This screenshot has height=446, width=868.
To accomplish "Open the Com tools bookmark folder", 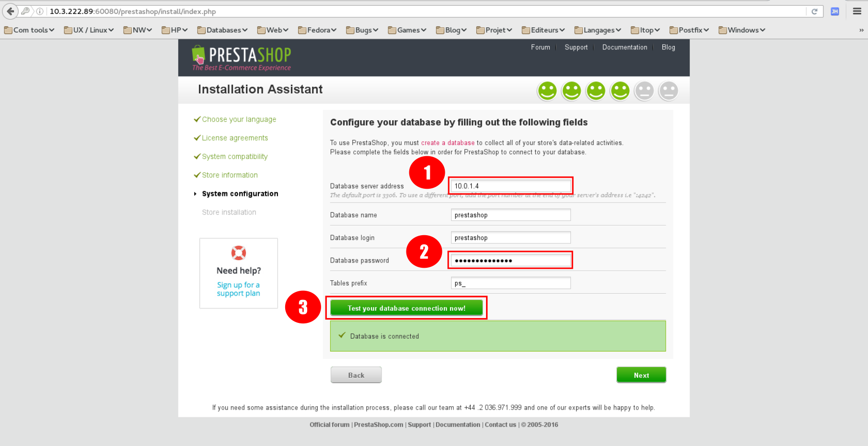I will click(x=29, y=30).
